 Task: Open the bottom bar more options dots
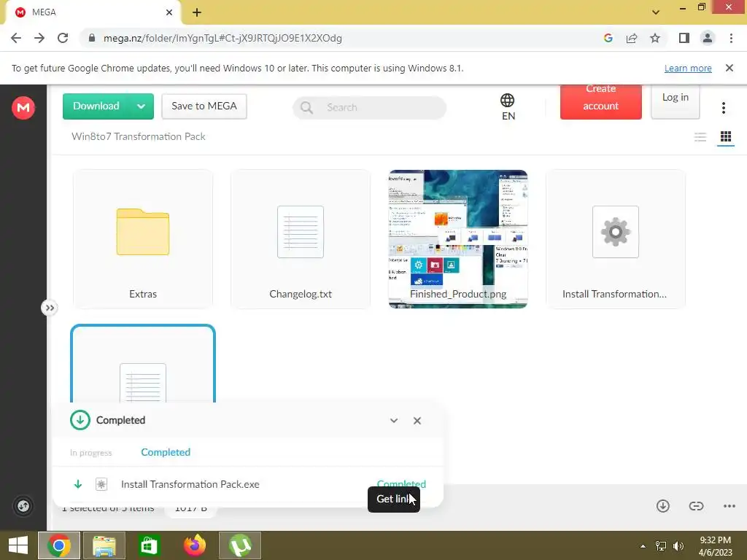click(x=729, y=506)
